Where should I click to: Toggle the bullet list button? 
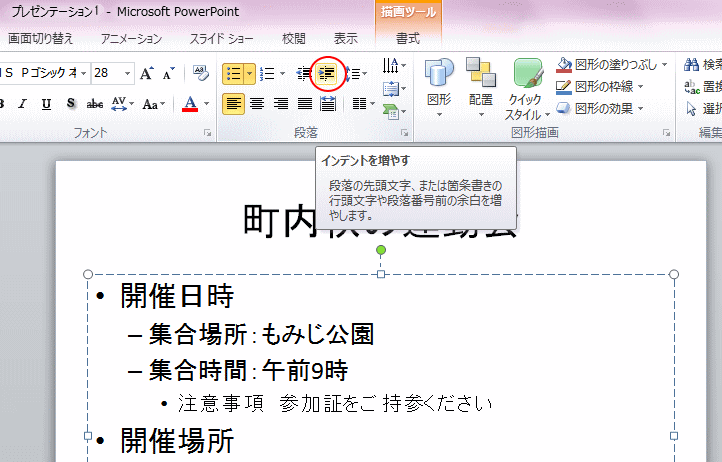233,74
